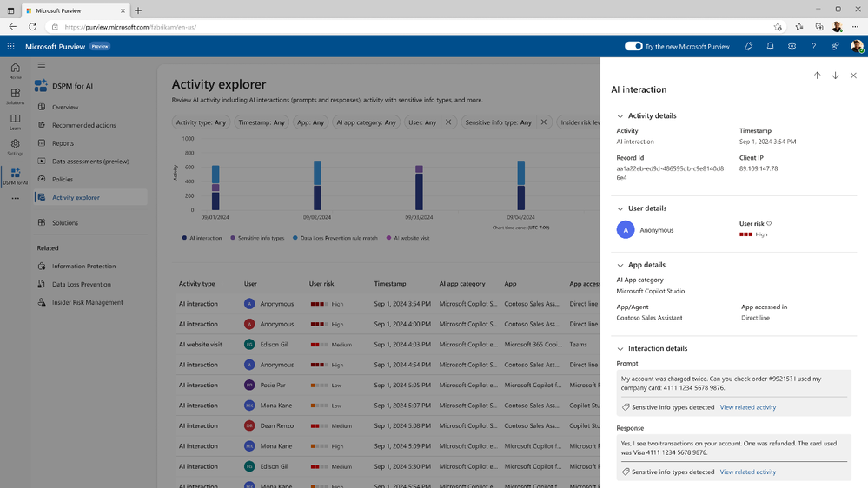Viewport: 868px width, 488px height.
Task: Toggle Sensitive info types legend entry
Action: (x=257, y=238)
